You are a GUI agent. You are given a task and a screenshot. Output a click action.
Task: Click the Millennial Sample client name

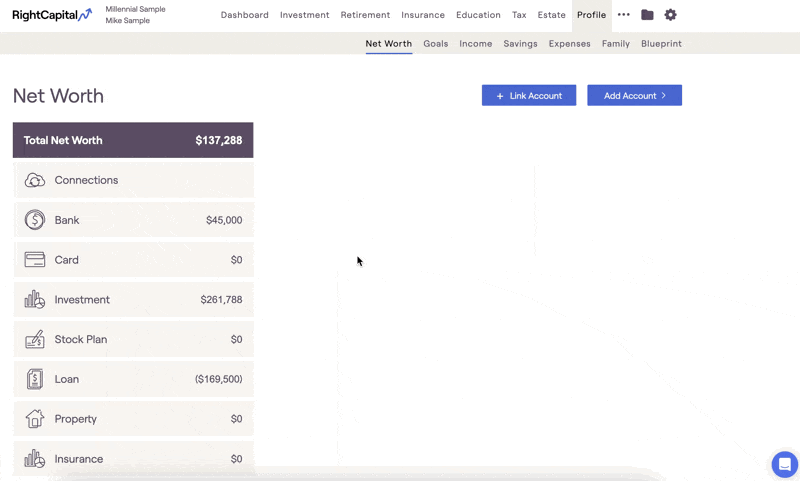(x=135, y=9)
